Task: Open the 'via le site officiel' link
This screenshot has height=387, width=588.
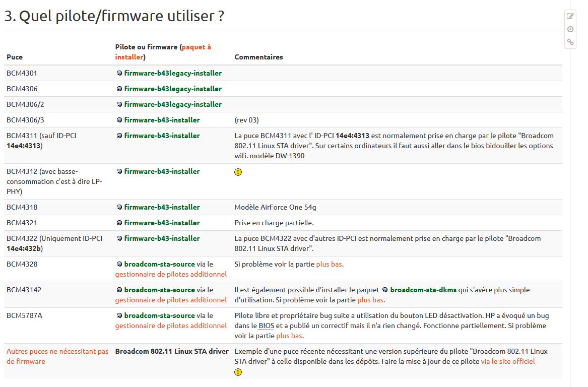Action: 507,361
